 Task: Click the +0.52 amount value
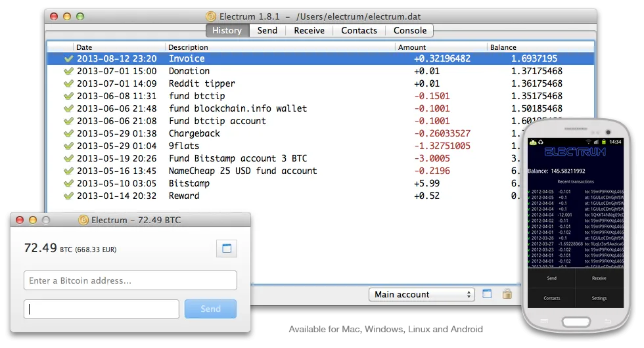[426, 196]
